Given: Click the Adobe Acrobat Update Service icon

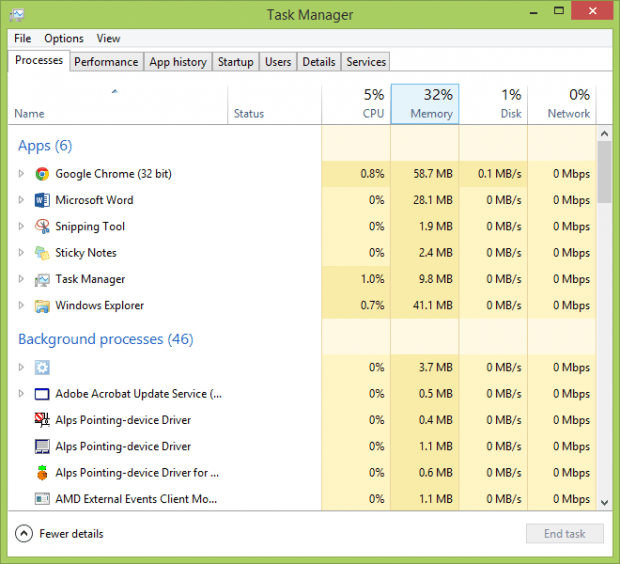Looking at the screenshot, I should click(x=42, y=394).
